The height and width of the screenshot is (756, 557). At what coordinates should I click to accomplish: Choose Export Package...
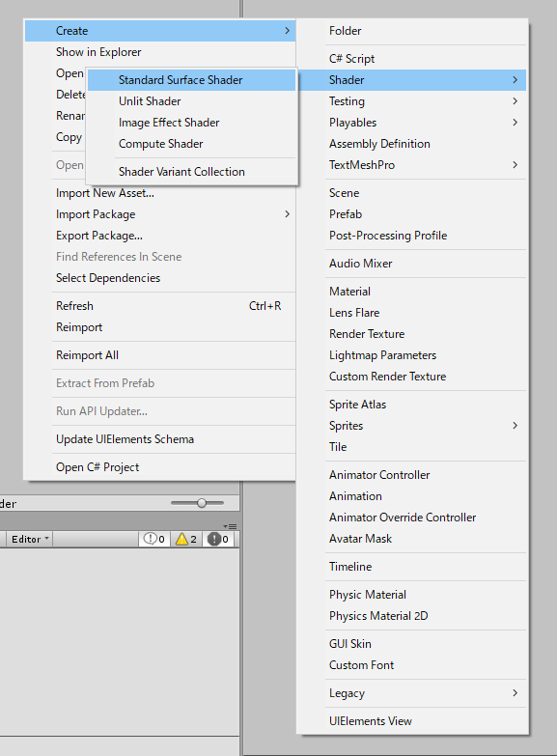point(160,236)
